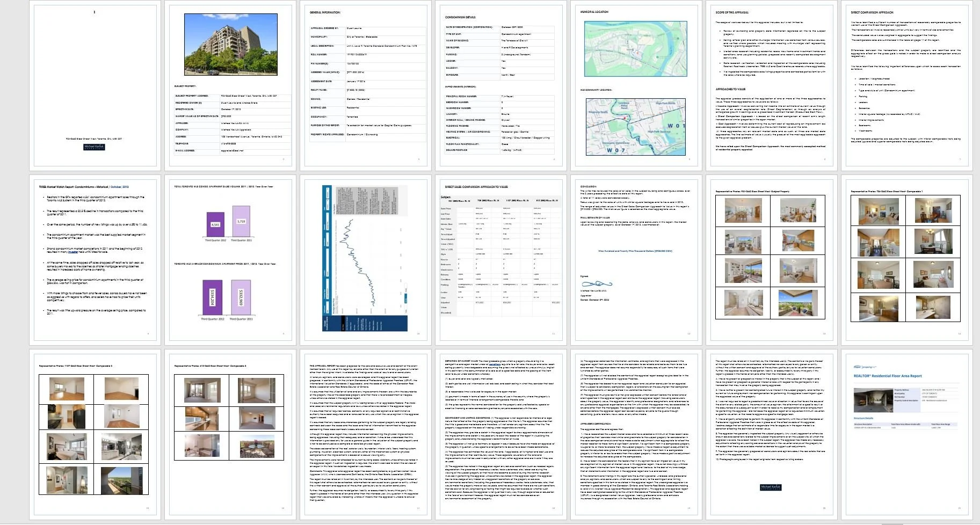Image resolution: width=980 pixels, height=525 pixels.
Task: Open the Direct Sales Comparison Approach table page
Action: point(501,260)
